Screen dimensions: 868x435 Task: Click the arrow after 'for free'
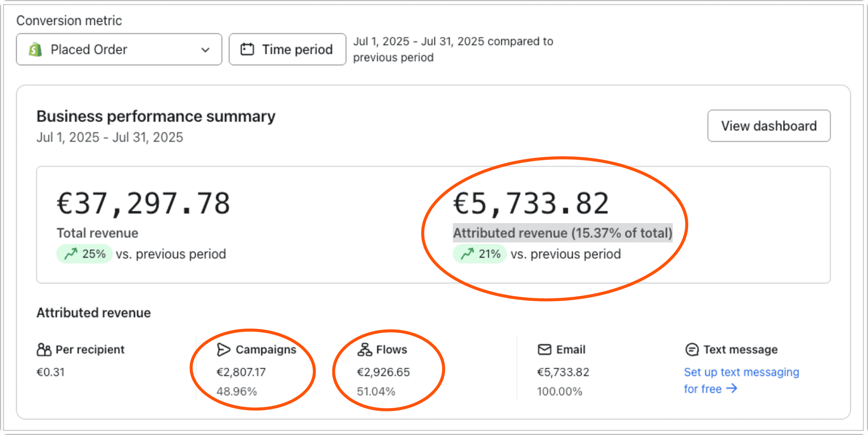click(732, 388)
